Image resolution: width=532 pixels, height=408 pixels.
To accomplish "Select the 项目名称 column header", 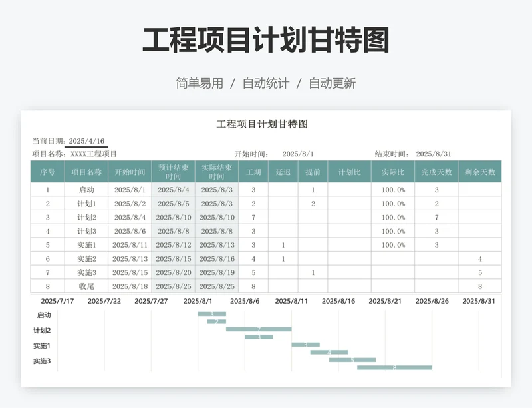I will [x=86, y=172].
